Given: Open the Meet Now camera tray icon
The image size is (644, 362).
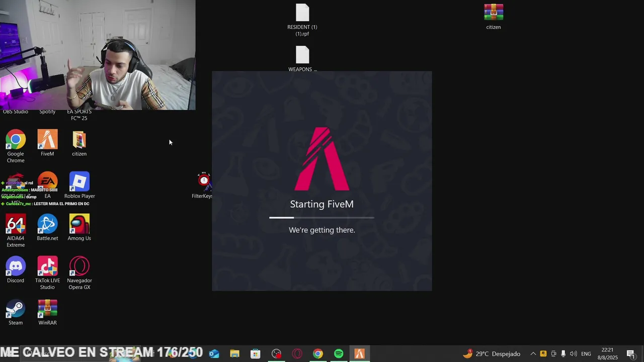Looking at the screenshot, I should (553, 354).
